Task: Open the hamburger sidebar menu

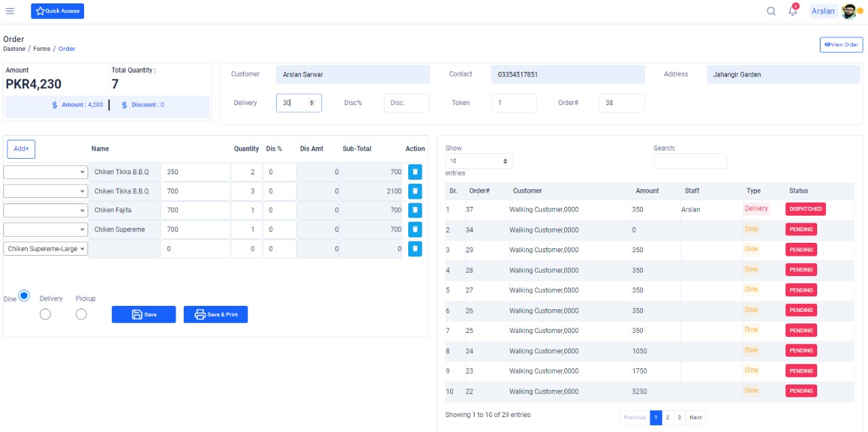Action: pos(10,11)
